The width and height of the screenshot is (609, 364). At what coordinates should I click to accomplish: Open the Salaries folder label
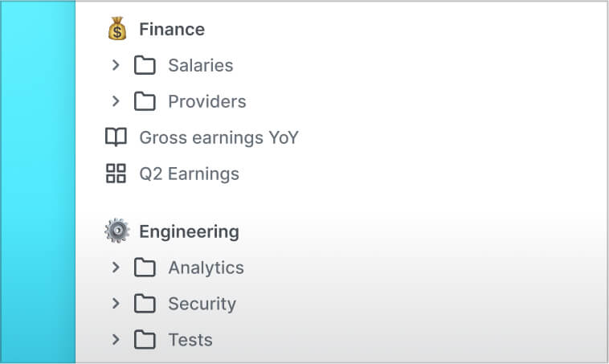point(201,65)
